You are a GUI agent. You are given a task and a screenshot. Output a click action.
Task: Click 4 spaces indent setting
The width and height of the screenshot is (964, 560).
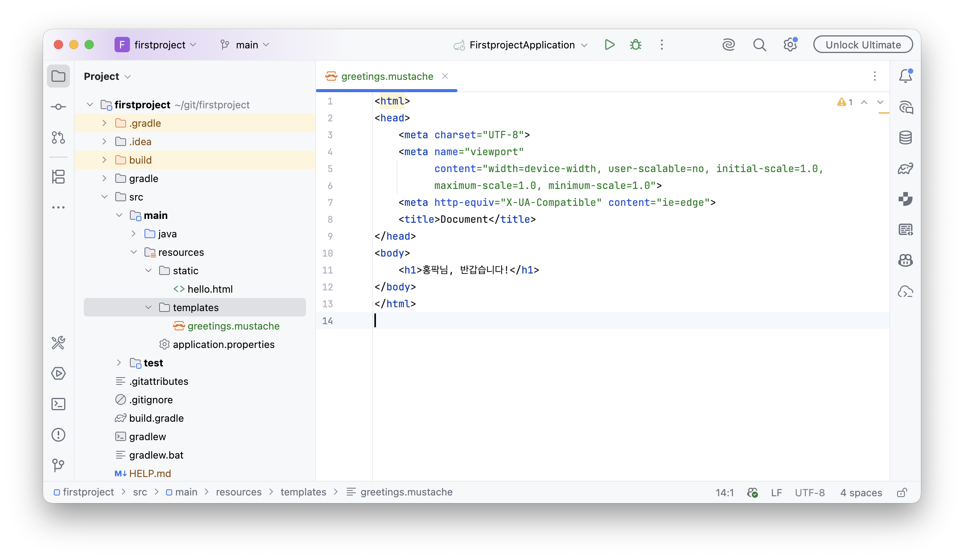pyautogui.click(x=861, y=492)
